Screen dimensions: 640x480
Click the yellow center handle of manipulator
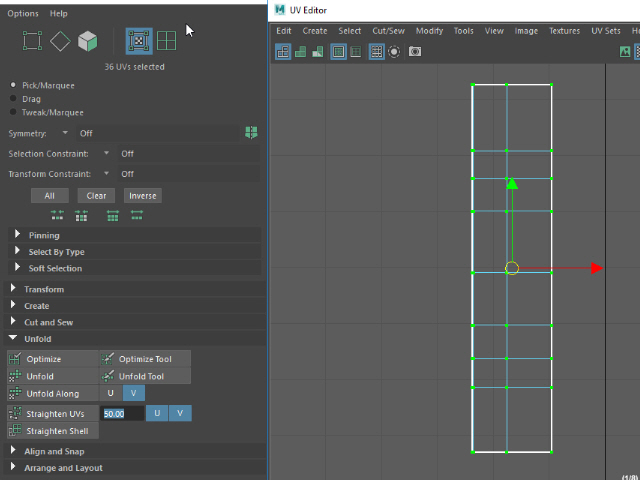(x=512, y=268)
